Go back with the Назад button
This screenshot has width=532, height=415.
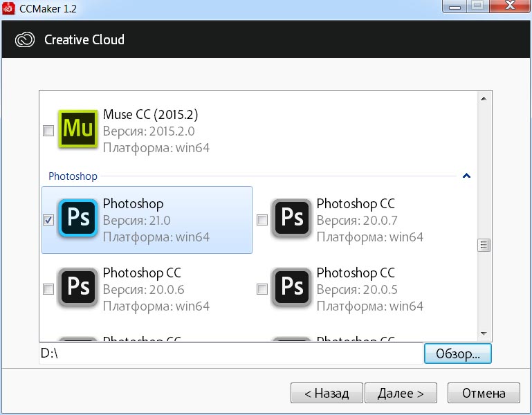coord(327,393)
